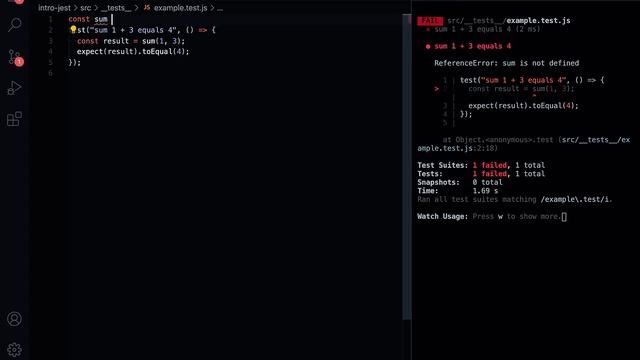
Task: Select the src breadcrumb folder
Action: 85,8
